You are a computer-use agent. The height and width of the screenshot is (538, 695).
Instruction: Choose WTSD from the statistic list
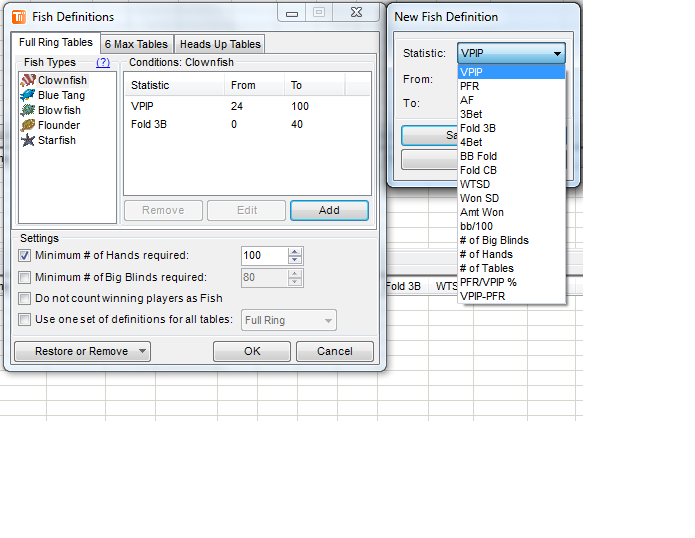point(511,184)
